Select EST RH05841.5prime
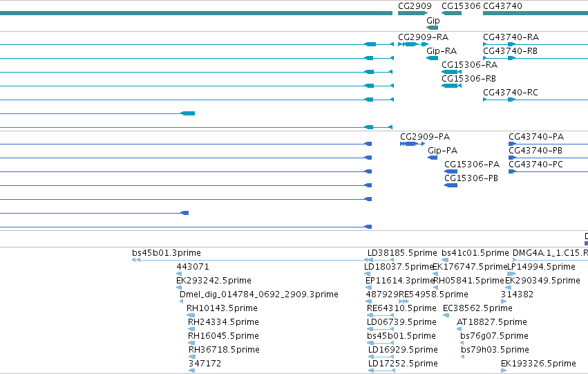Viewport: 588px width, 374px height. [x=468, y=281]
